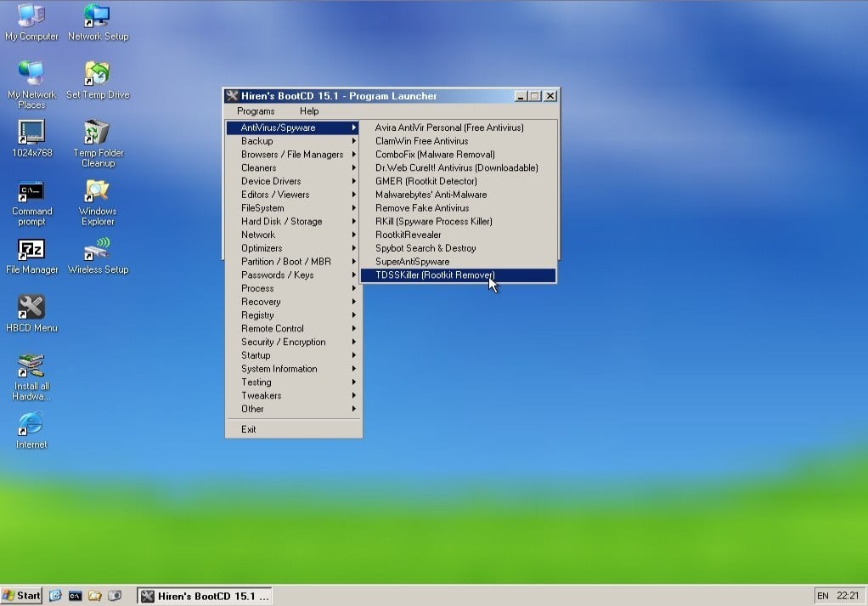
Task: Click the Wireless Setup desktop icon
Action: coord(98,257)
